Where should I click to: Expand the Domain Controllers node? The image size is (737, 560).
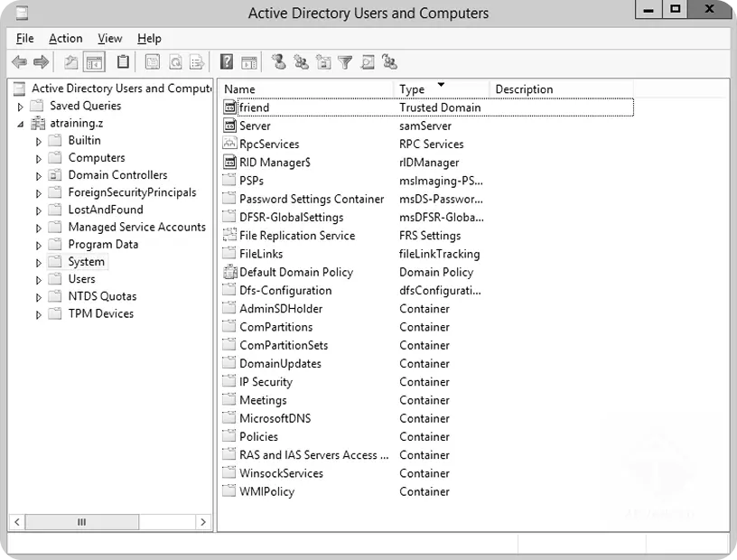(x=39, y=176)
